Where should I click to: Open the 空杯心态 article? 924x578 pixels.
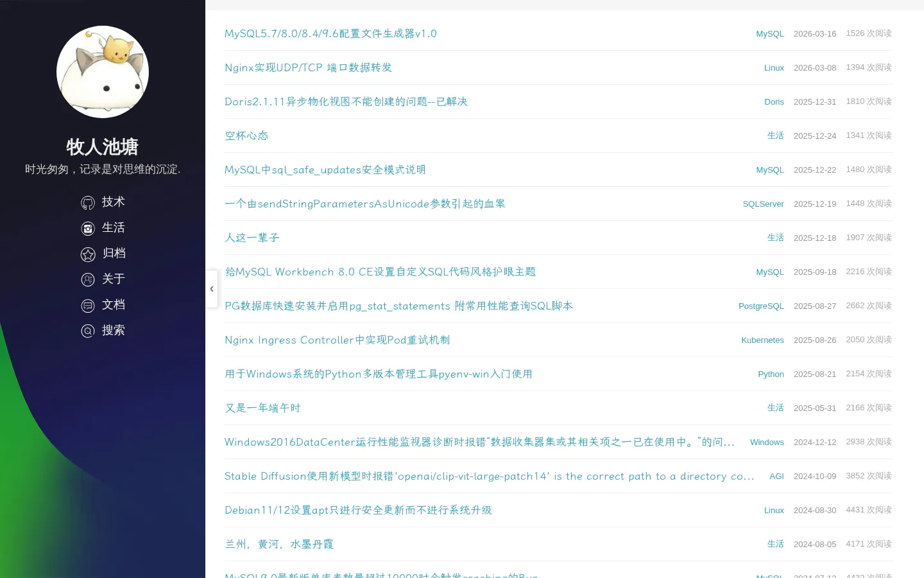click(246, 136)
